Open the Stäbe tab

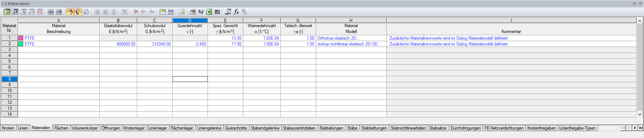point(353,128)
